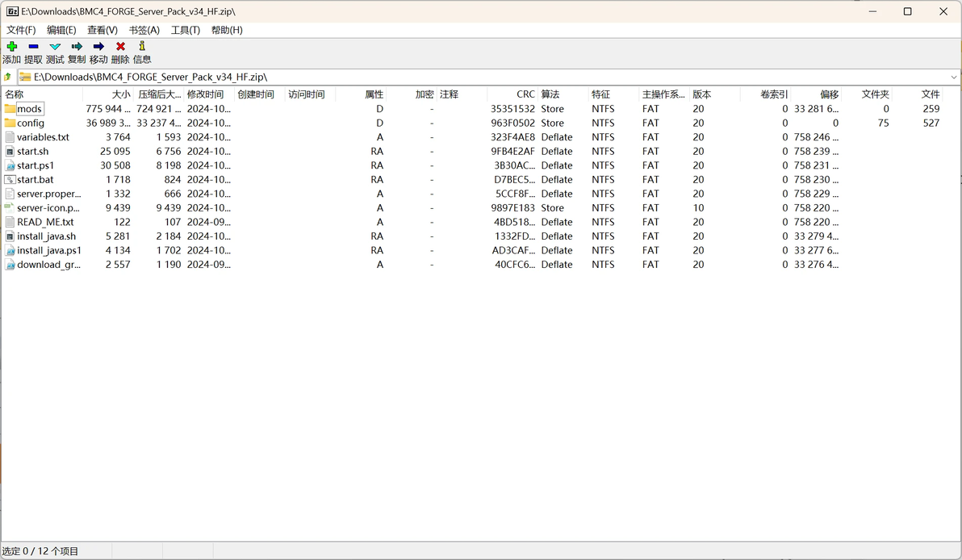
Task: Click the config folder icon
Action: 10,123
